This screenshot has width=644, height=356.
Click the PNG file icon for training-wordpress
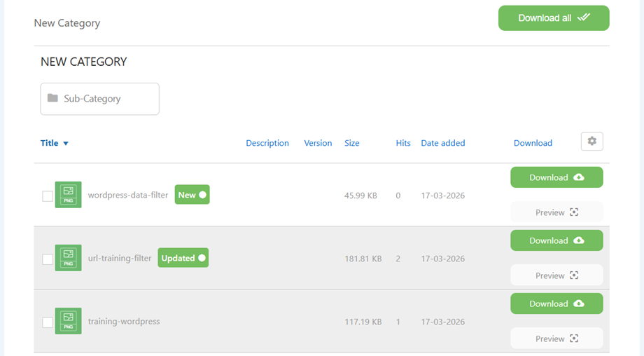pyautogui.click(x=68, y=321)
